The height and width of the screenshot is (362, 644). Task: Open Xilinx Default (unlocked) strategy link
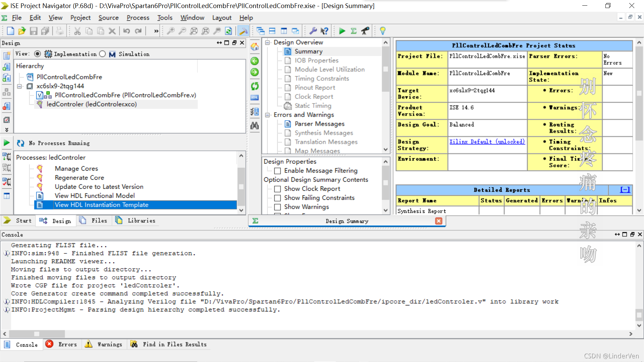pos(487,142)
